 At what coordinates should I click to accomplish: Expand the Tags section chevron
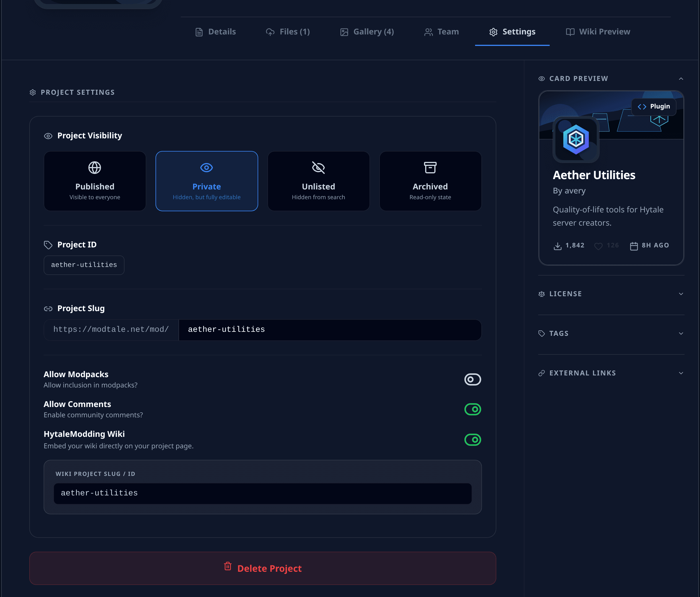tap(681, 334)
